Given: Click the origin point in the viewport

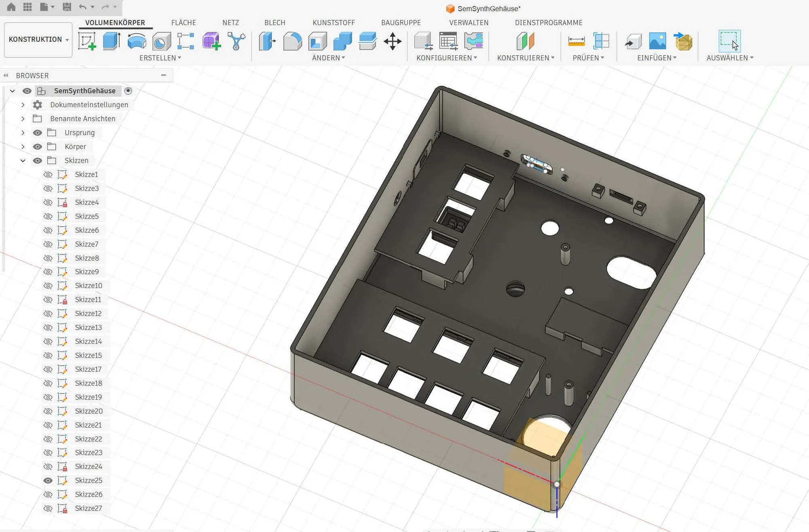Looking at the screenshot, I should (557, 484).
